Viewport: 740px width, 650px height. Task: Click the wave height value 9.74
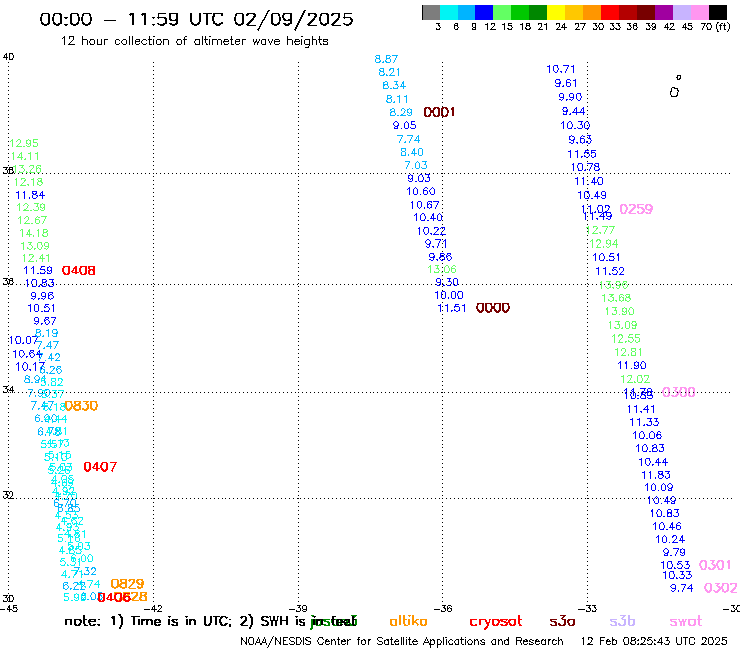click(681, 588)
